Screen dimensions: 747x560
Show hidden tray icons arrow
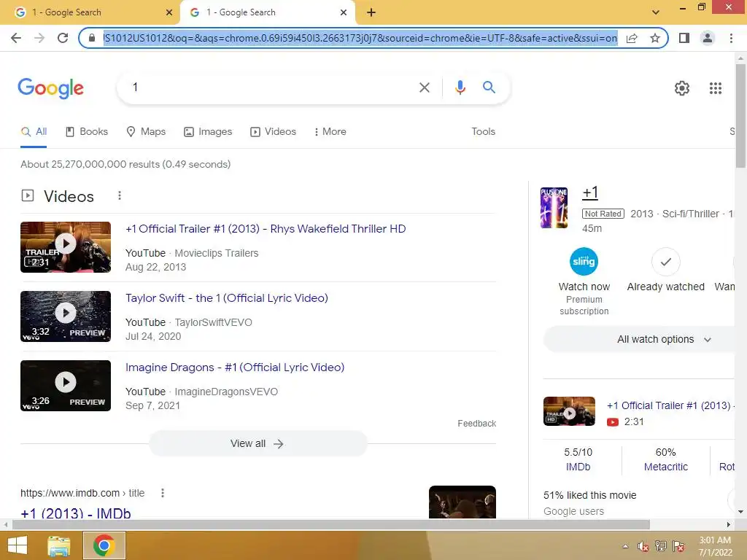tap(625, 546)
